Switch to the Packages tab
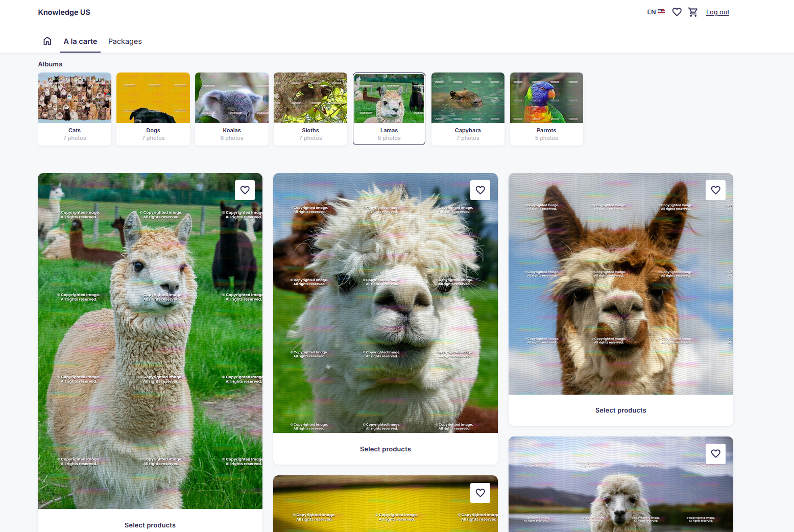The height and width of the screenshot is (532, 794). pyautogui.click(x=125, y=41)
